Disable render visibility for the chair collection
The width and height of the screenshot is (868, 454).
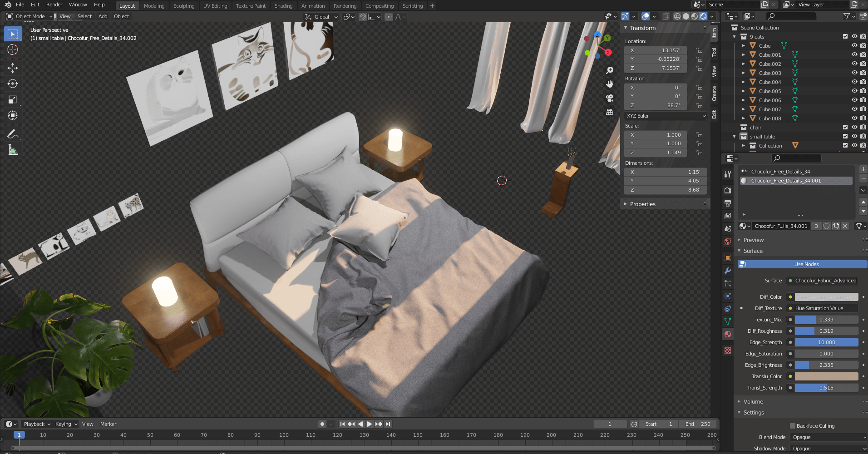tap(863, 128)
